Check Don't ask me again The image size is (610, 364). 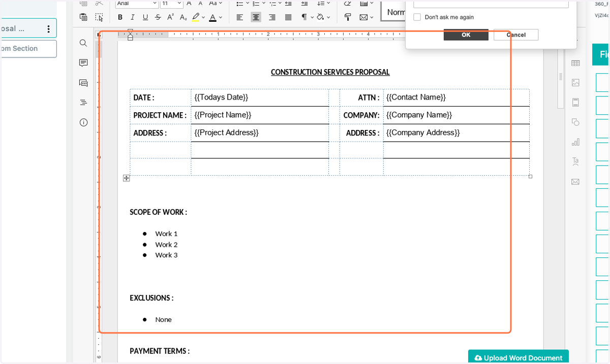[x=417, y=17]
